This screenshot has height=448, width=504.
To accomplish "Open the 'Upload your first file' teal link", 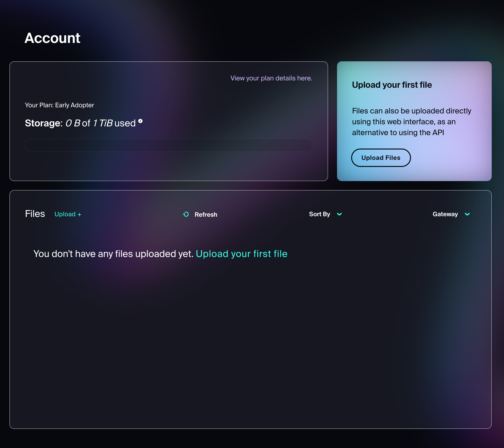I will [241, 254].
